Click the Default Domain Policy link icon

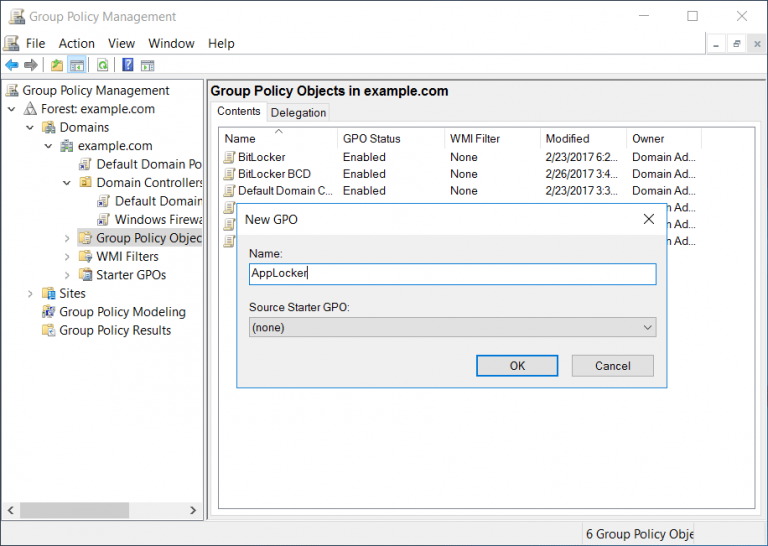[85, 164]
